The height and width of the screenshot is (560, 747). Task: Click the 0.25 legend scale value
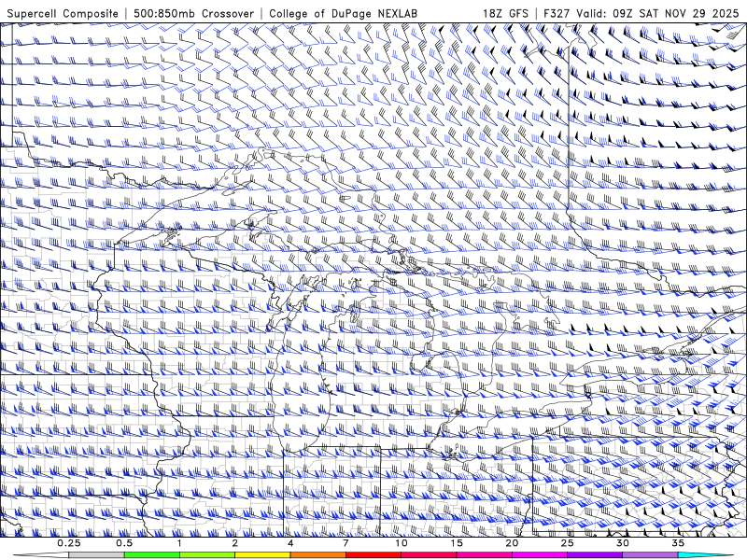[69, 543]
